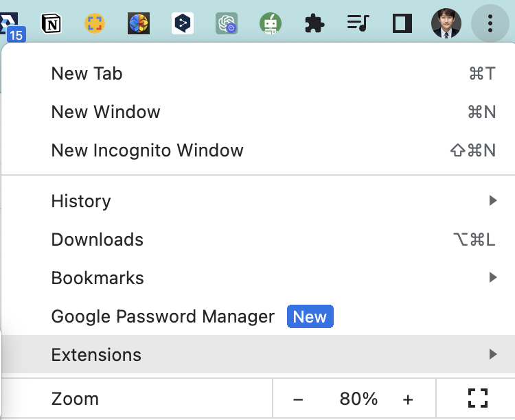The height and width of the screenshot is (420, 515).
Task: Open the Notion extension icon
Action: (x=51, y=23)
